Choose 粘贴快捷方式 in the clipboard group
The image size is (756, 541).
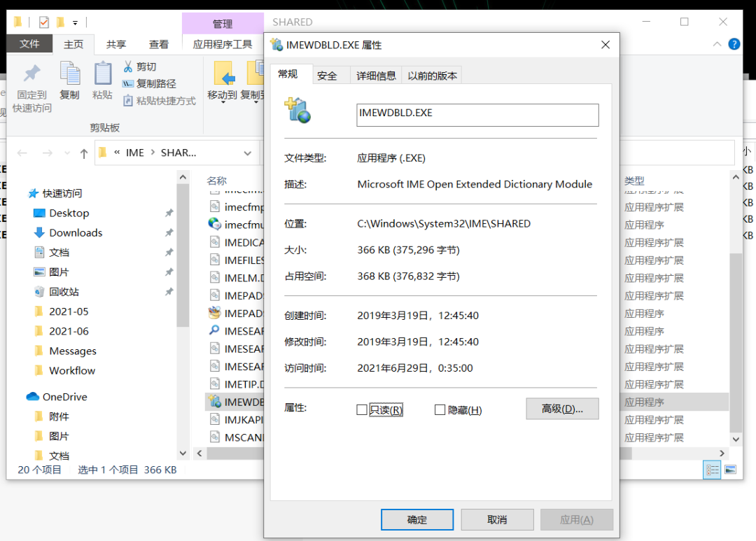[159, 101]
